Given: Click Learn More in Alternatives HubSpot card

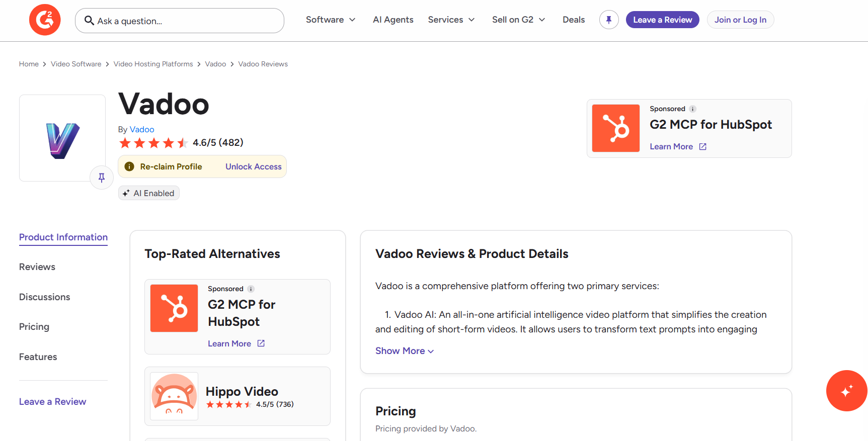Looking at the screenshot, I should coord(229,343).
